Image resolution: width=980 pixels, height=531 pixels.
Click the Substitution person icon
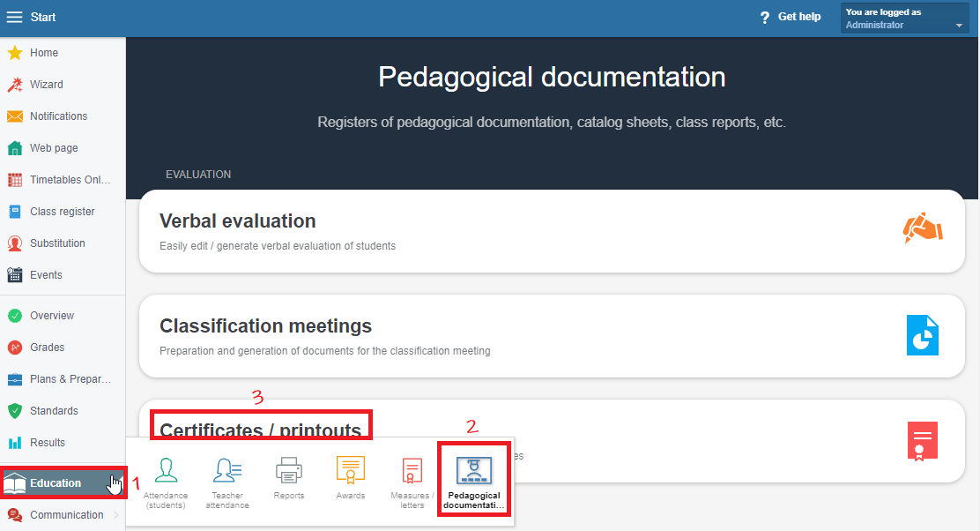point(15,243)
